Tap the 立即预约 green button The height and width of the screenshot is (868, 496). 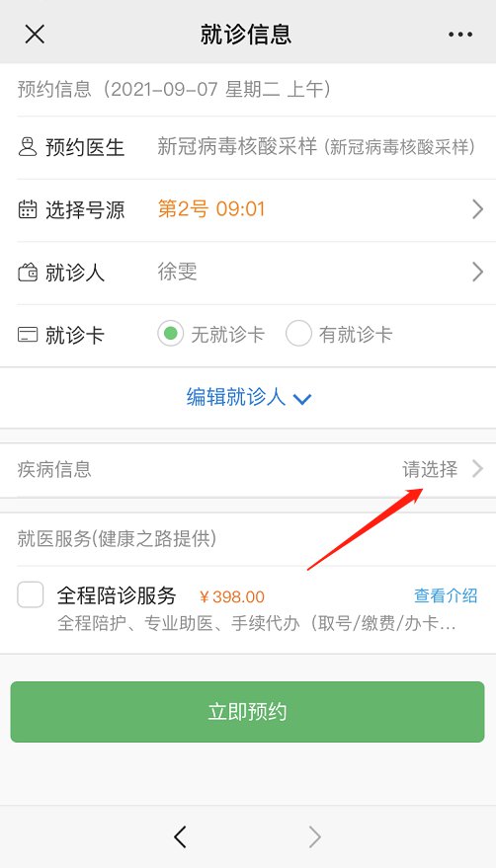(248, 711)
